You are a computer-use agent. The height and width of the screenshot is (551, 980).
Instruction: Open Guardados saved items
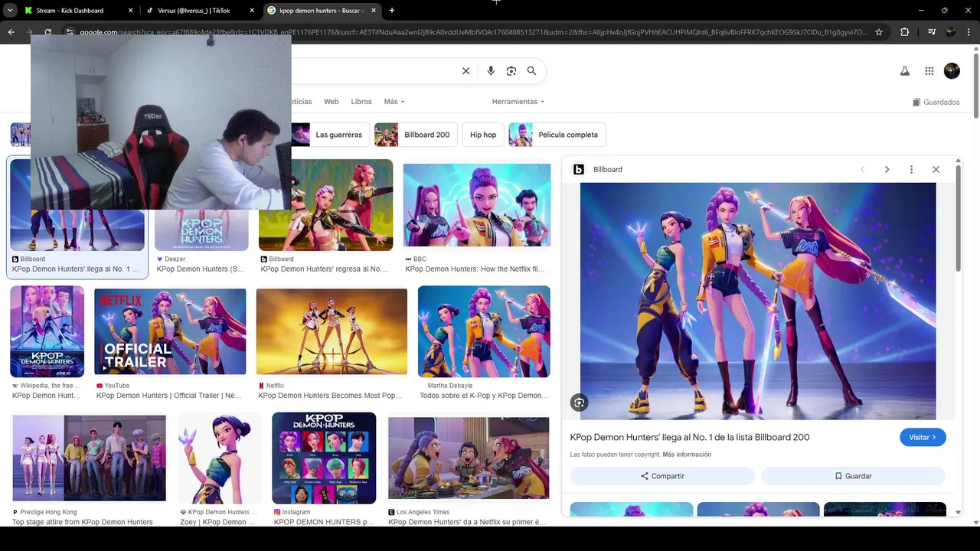[936, 102]
